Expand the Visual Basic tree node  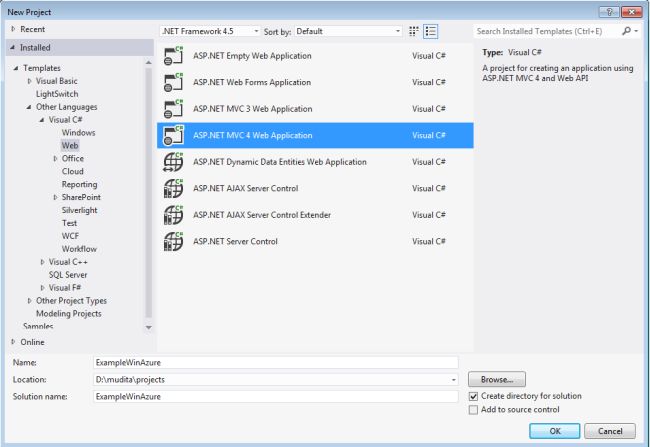tap(29, 81)
